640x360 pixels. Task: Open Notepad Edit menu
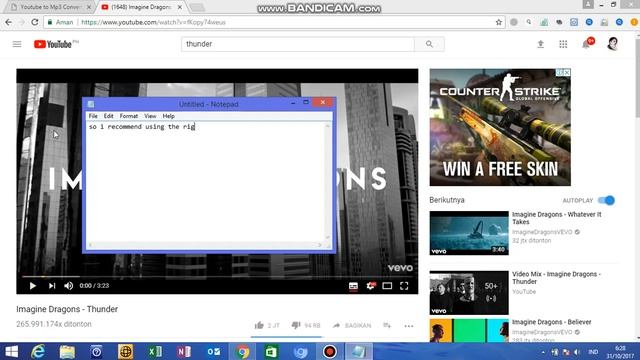coord(108,116)
